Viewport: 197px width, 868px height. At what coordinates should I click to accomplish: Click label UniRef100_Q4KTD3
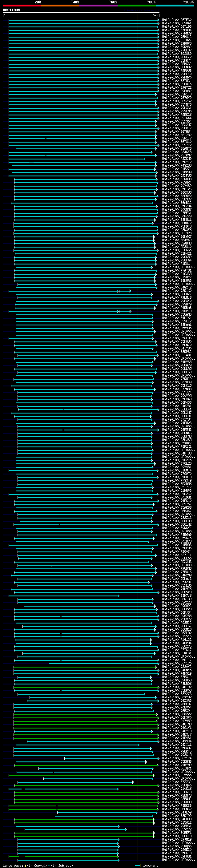point(177,454)
